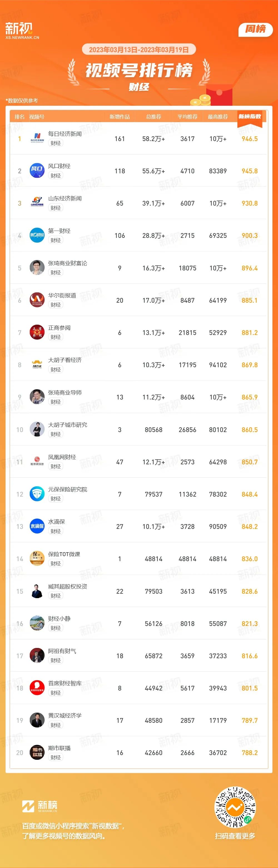The image size is (278, 868).
Task: Select the 第一财经 channel logo
Action: (37, 236)
